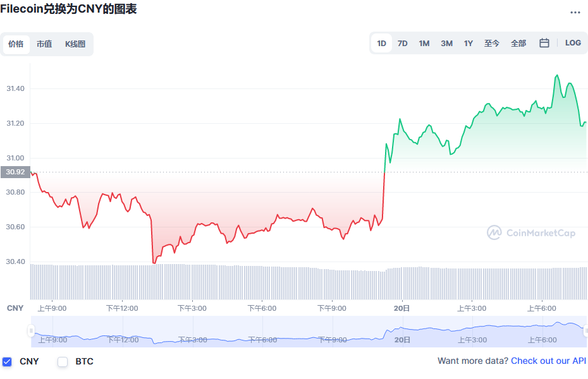Viewport: 588px width, 379px height.
Task: Grab the right handle of the range navigator
Action: 585,330
